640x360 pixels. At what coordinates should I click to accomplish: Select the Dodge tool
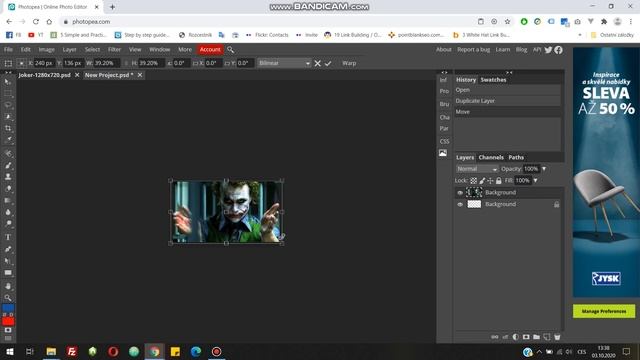[8, 224]
